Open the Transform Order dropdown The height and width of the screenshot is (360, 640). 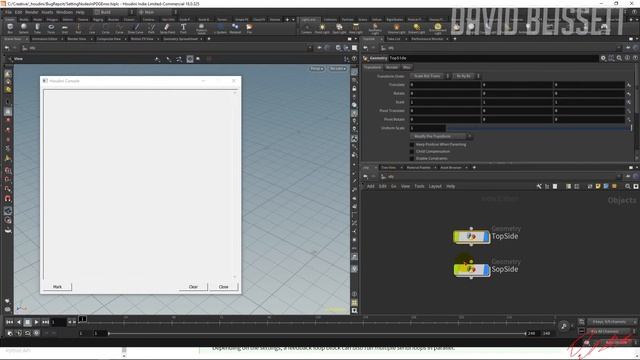pyautogui.click(x=430, y=76)
